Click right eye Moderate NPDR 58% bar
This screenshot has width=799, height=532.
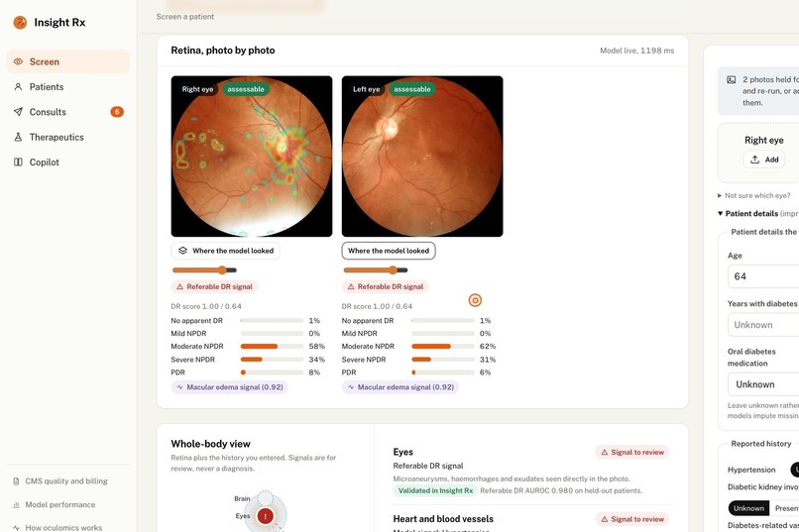pyautogui.click(x=272, y=347)
